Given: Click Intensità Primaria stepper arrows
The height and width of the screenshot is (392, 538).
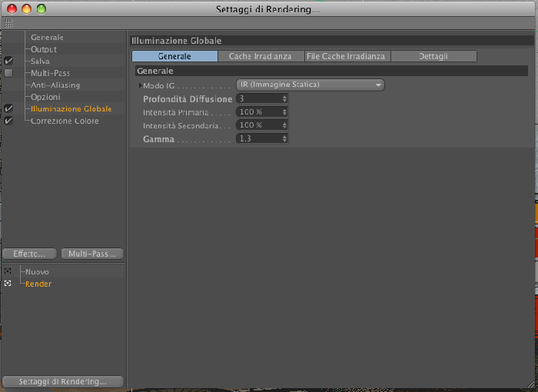Looking at the screenshot, I should tap(284, 112).
